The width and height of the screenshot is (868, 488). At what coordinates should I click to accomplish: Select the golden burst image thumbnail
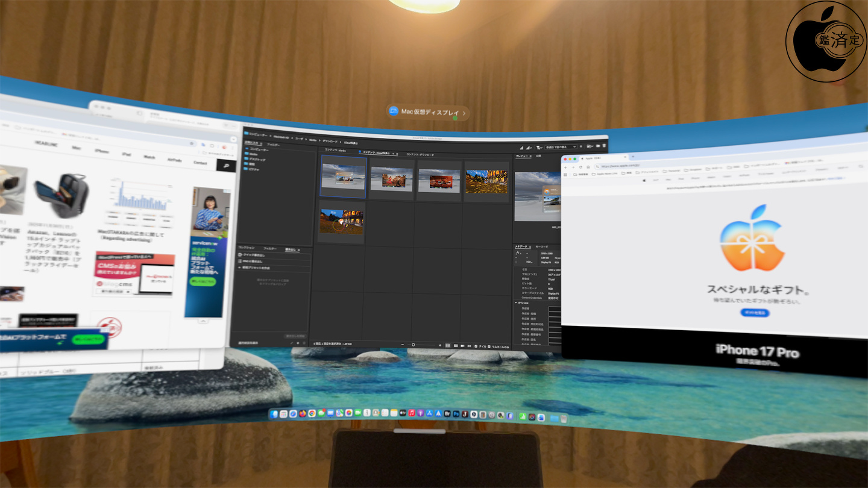(x=486, y=181)
